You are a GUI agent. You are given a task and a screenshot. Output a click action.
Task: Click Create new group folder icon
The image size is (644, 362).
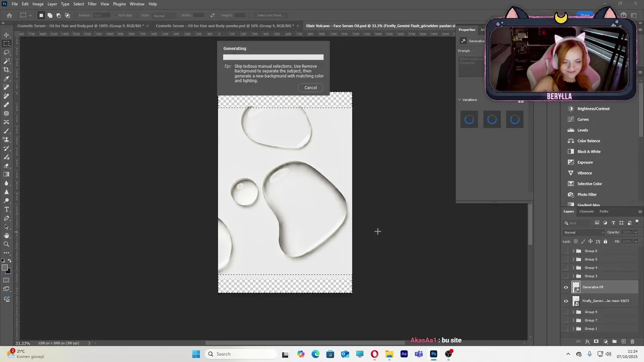pos(614,341)
